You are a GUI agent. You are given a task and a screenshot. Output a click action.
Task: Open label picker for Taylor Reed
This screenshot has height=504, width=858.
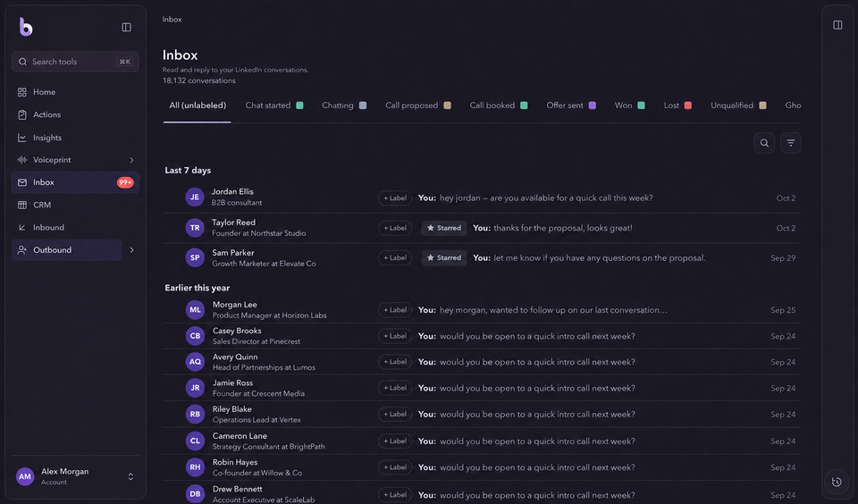395,228
